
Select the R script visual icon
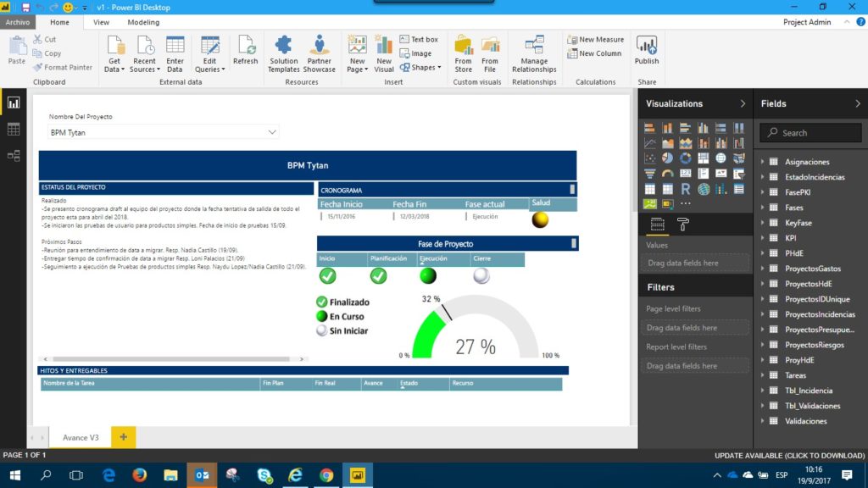(x=685, y=189)
